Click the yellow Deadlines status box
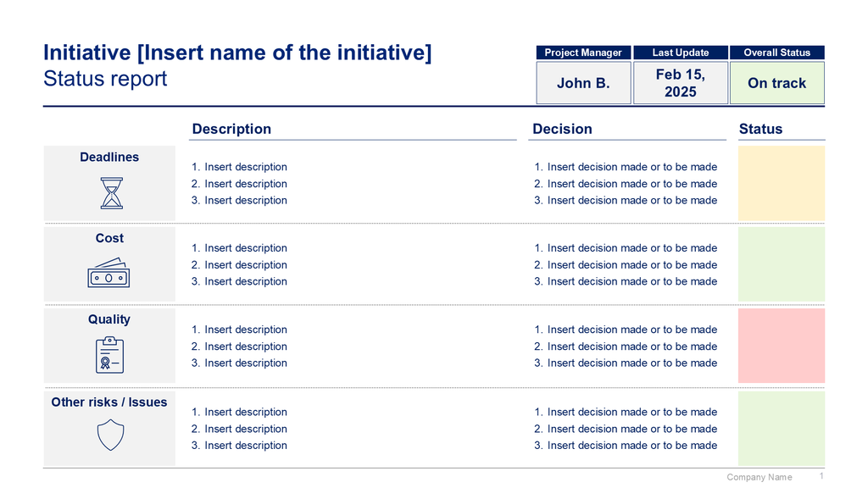 click(781, 183)
